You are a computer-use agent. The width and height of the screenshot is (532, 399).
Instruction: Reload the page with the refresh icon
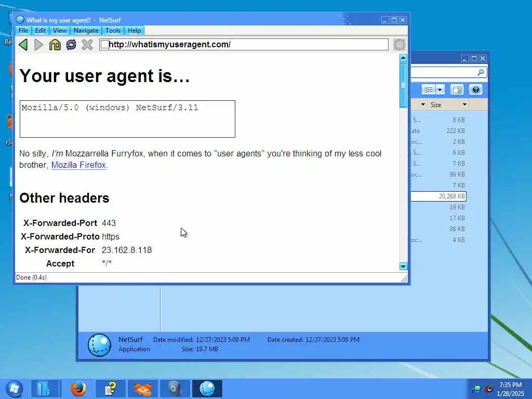click(x=71, y=45)
